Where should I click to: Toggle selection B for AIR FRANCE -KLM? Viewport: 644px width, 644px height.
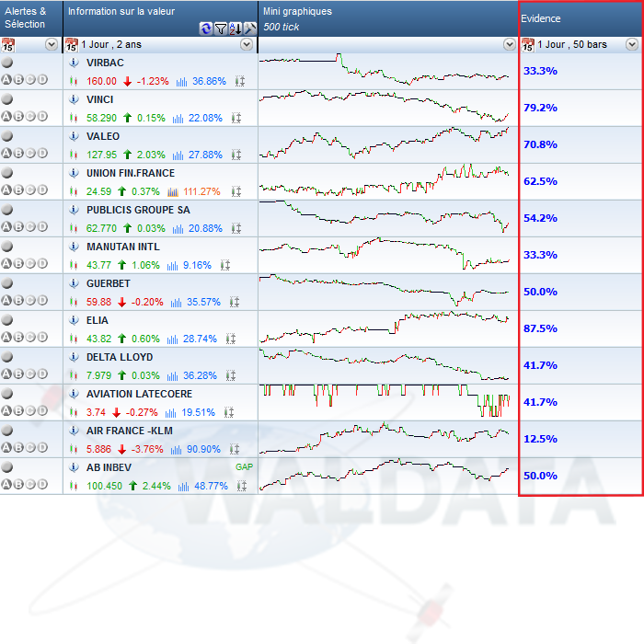(18, 447)
